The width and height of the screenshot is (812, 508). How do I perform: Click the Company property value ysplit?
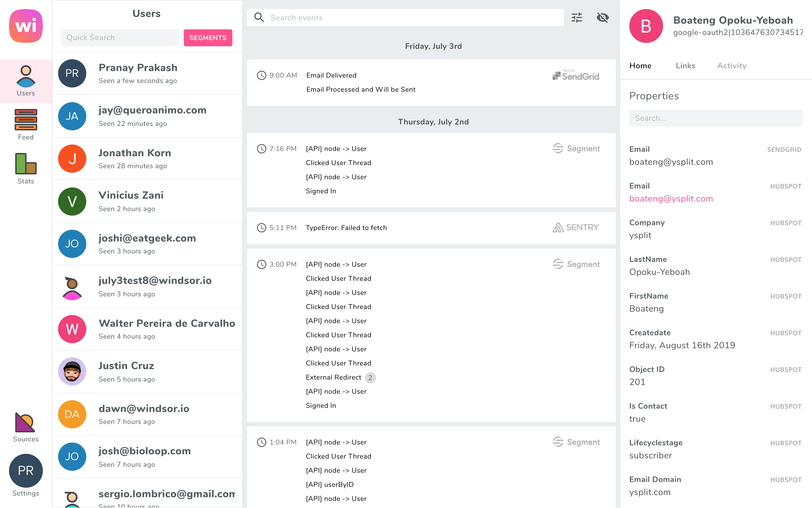point(640,235)
